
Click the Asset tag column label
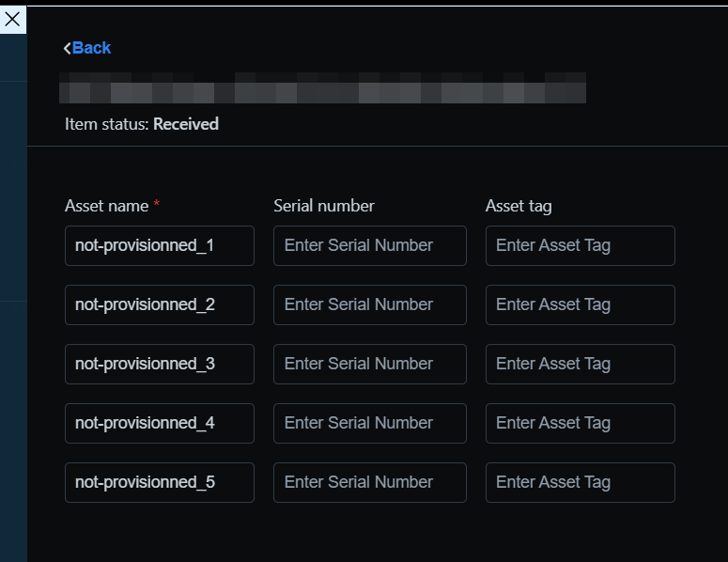pyautogui.click(x=518, y=206)
